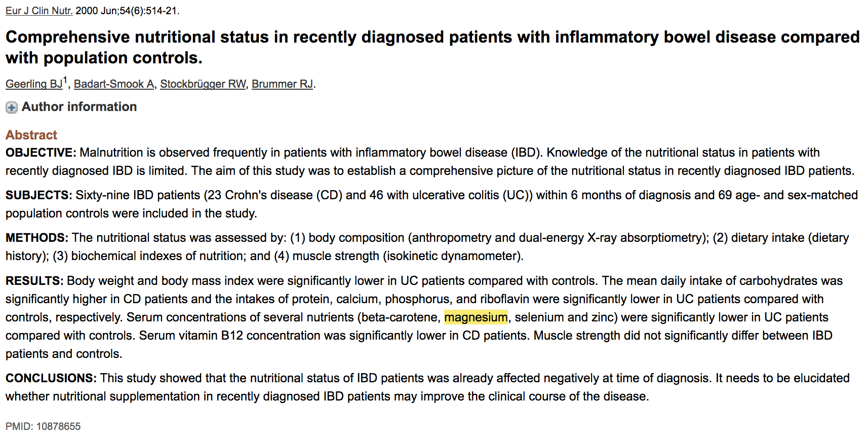The image size is (868, 437).
Task: Click the OBJECTIVE label in abstract
Action: [x=41, y=153]
